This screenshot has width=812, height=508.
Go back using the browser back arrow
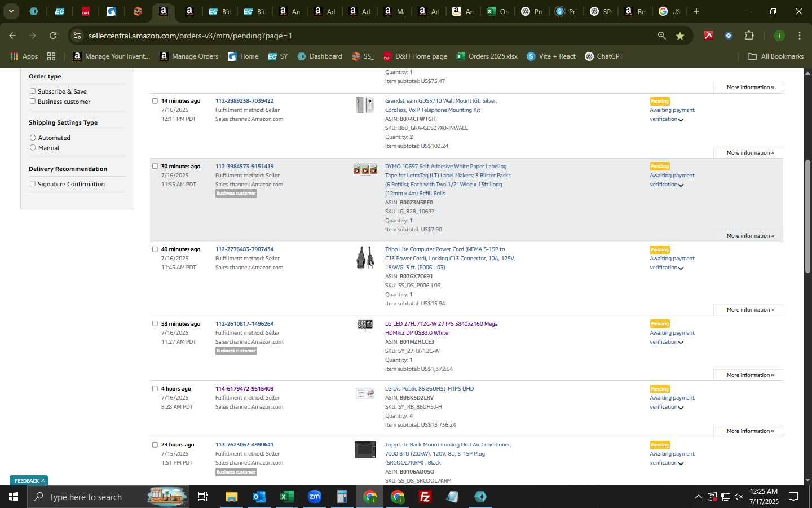click(12, 36)
